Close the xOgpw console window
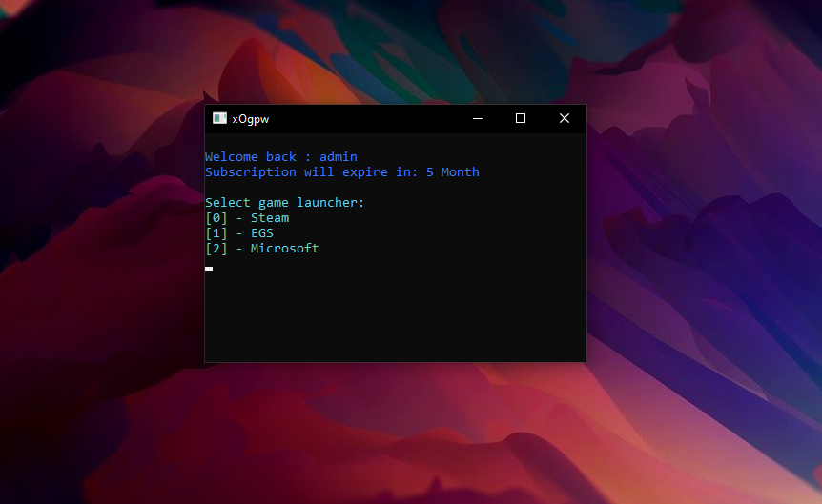 pyautogui.click(x=565, y=118)
